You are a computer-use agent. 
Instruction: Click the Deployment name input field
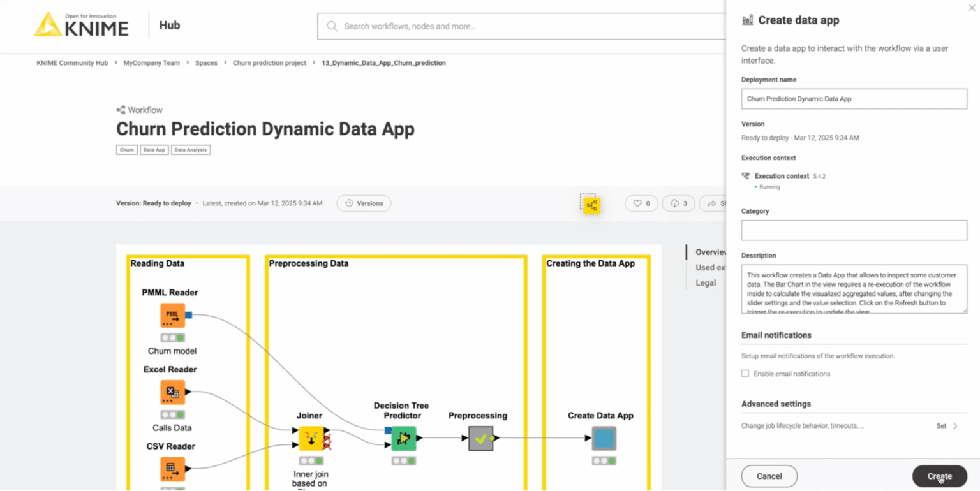(x=854, y=99)
